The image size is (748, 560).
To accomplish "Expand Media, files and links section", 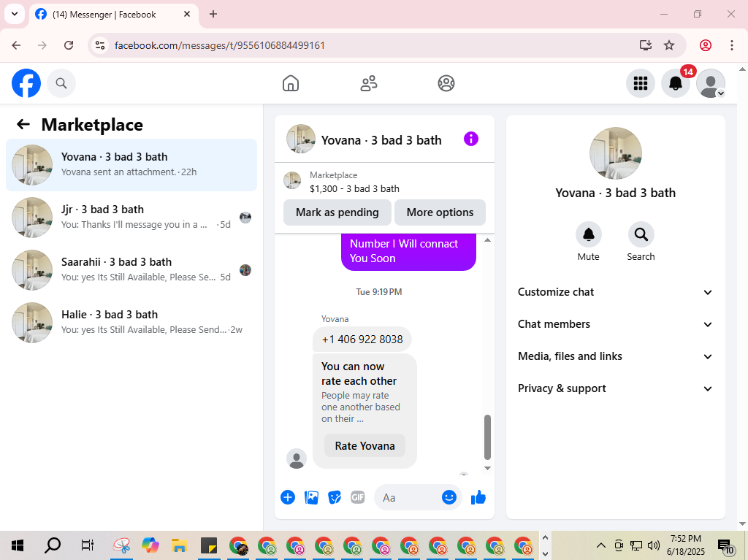I will (x=615, y=356).
